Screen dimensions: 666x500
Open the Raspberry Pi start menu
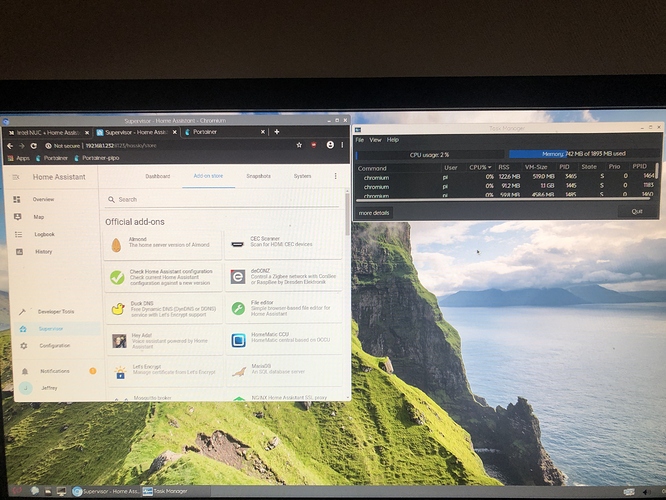pyautogui.click(x=17, y=491)
